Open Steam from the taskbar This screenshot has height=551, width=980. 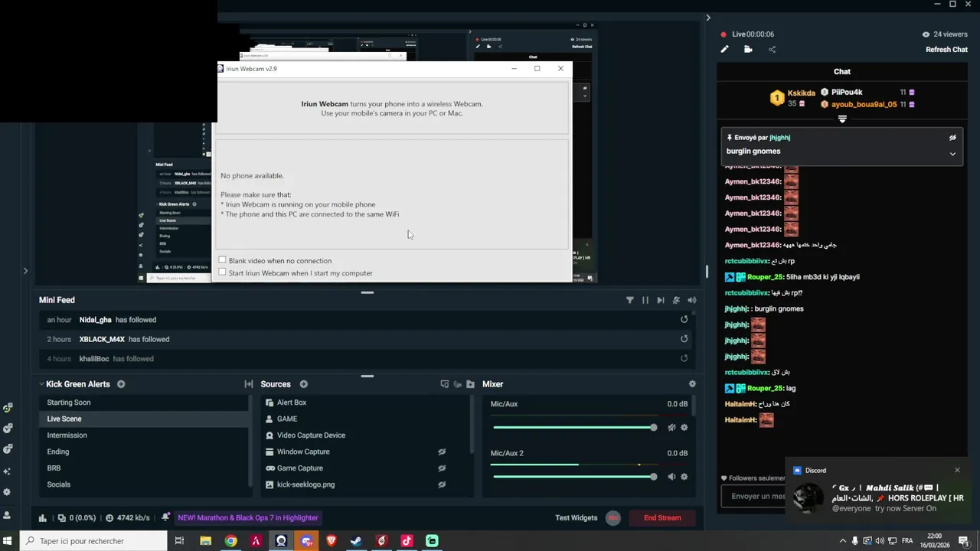(x=356, y=541)
